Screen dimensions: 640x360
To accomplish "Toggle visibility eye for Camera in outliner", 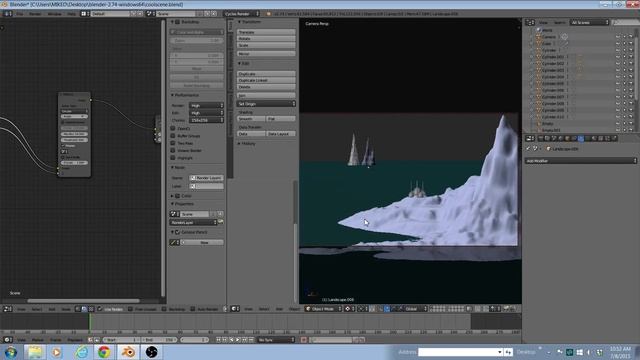I will (x=618, y=37).
